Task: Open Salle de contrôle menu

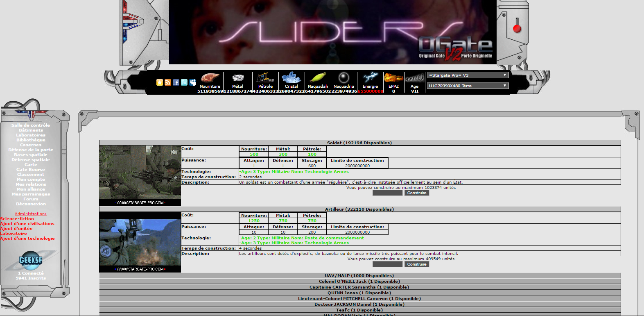Action: coord(31,125)
